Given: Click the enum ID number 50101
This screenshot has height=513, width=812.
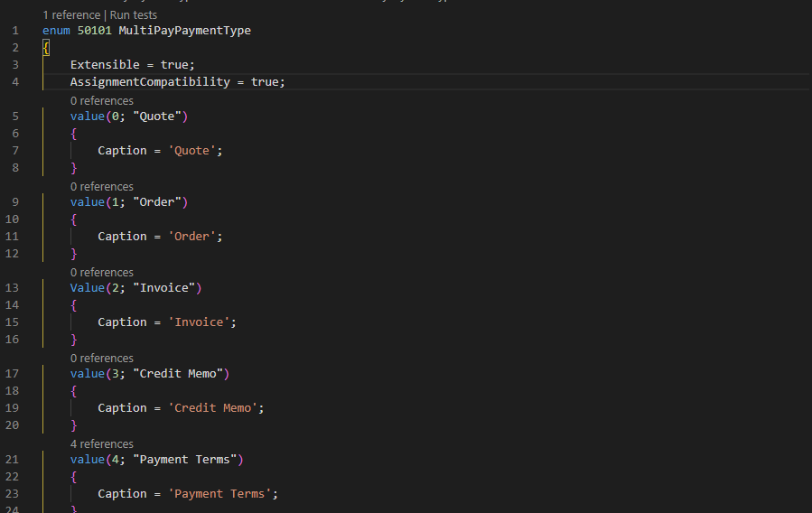Looking at the screenshot, I should click(x=94, y=31).
